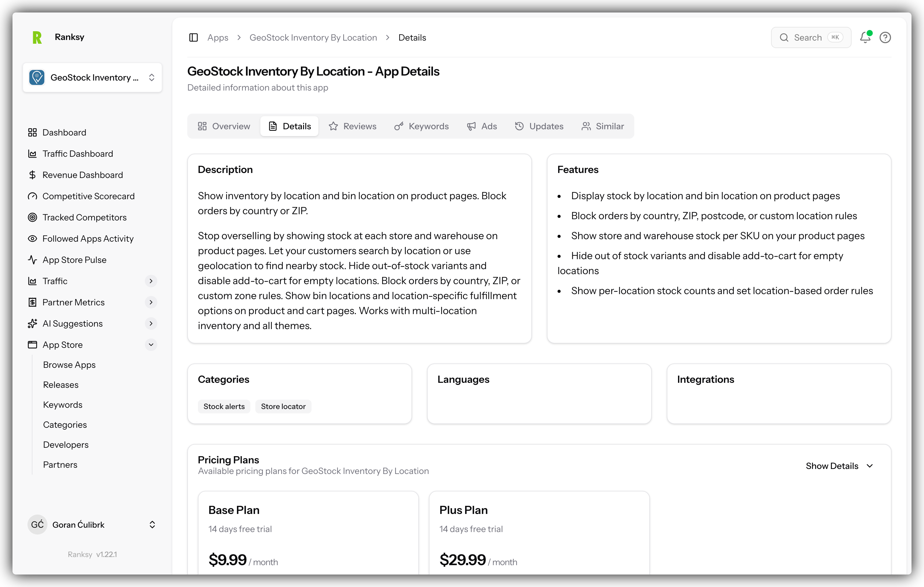Click the $9.99 price text
Viewport: 924px width, 587px height.
point(228,560)
